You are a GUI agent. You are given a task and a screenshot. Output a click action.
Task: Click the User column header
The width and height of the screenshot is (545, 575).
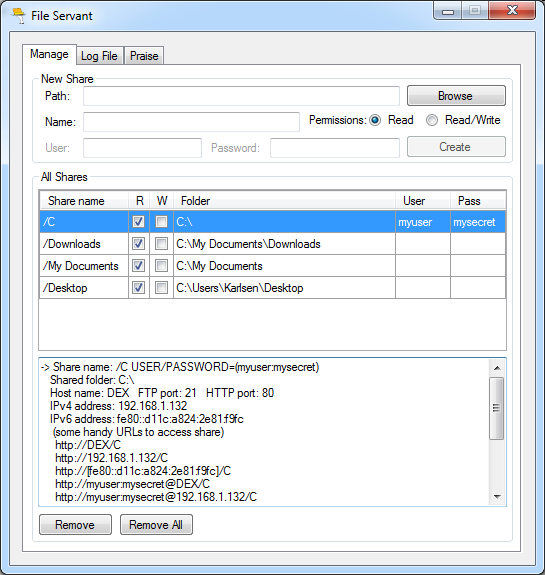pyautogui.click(x=423, y=201)
